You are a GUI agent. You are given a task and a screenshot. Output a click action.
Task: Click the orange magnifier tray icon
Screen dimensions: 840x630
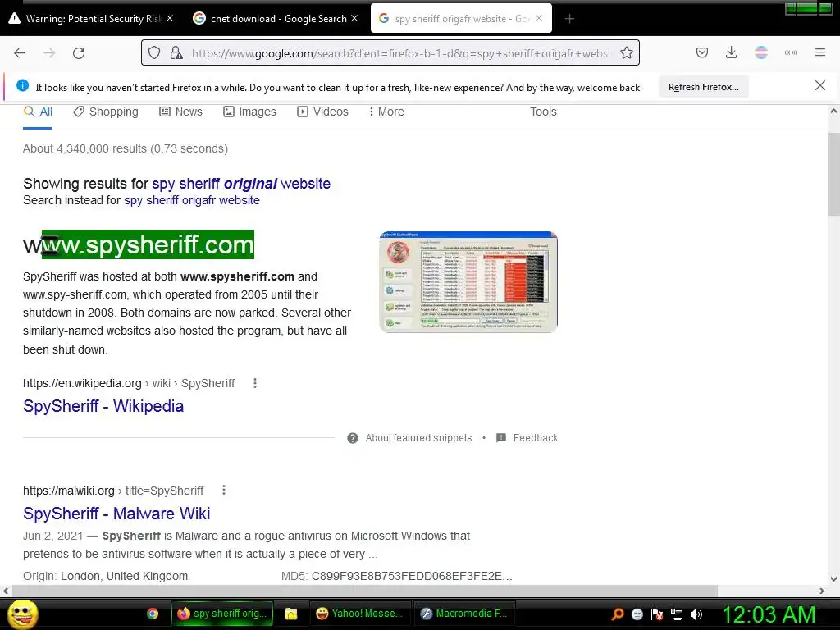[x=617, y=614]
